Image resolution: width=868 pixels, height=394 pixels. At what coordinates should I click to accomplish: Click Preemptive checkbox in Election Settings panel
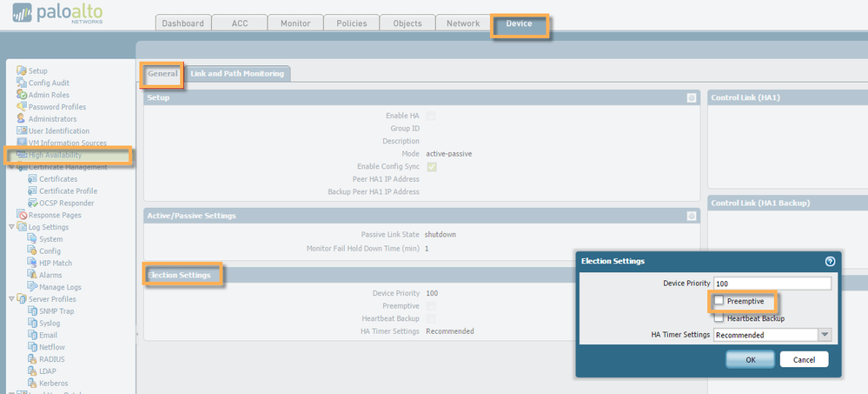coord(431,306)
